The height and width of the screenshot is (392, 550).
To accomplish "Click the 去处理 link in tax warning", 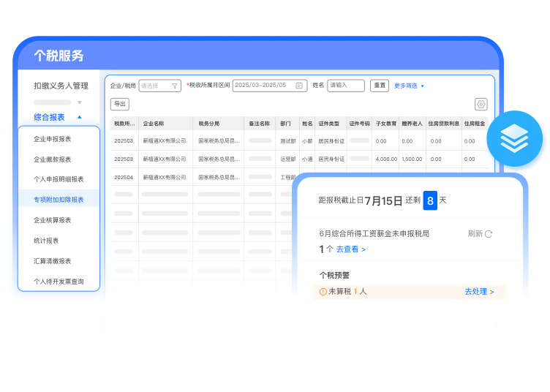I will point(479,292).
